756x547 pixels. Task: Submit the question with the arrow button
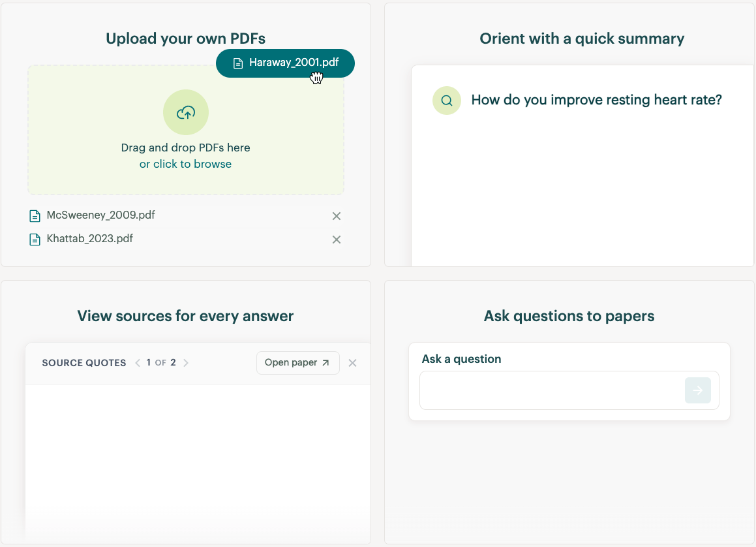697,390
